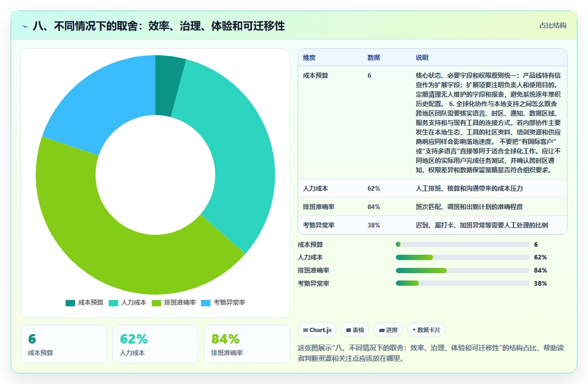The image size is (588, 384).
Task: Click the 人力成本 62% progress bar
Action: tap(463, 257)
